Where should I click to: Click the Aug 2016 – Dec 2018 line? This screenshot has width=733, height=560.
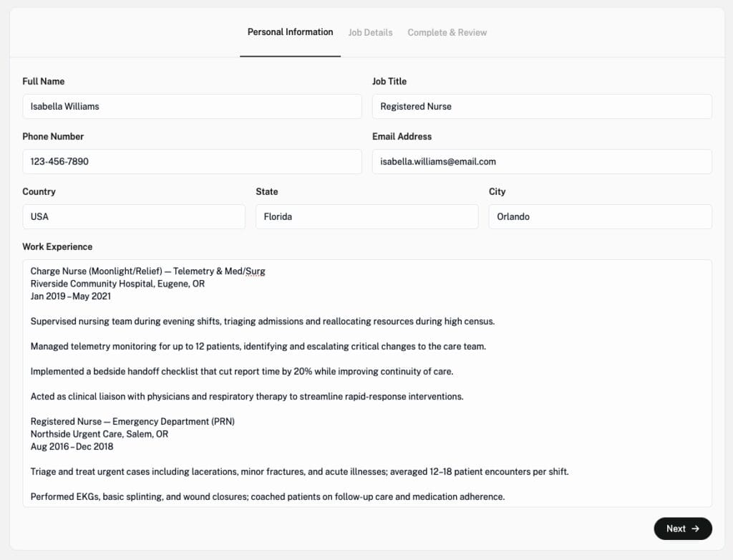72,447
